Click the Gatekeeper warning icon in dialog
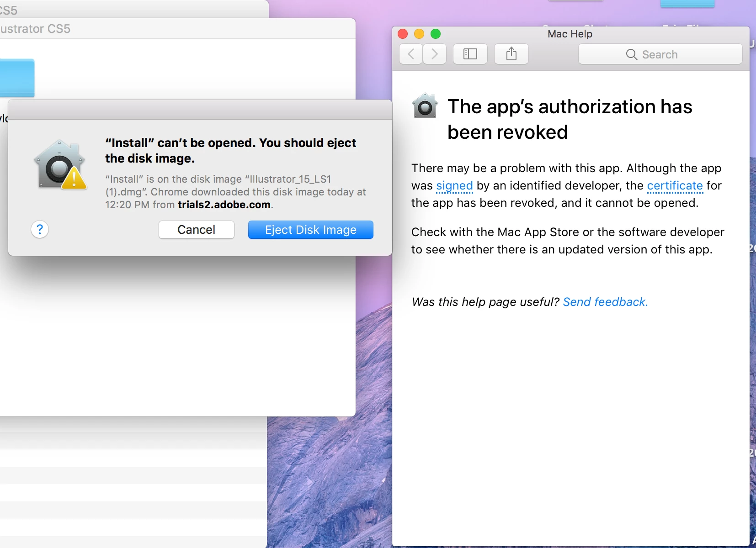756x548 pixels. (60, 164)
